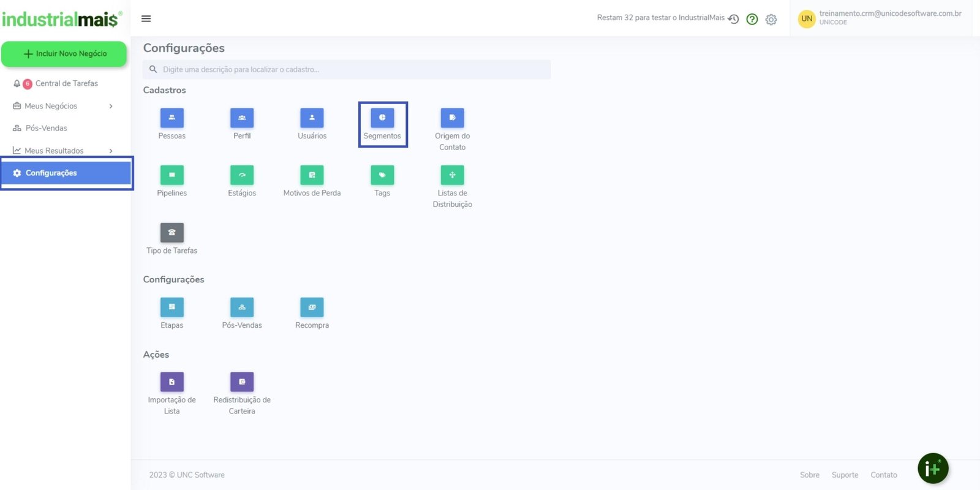Open the Motivos de Perda icon
The width and height of the screenshot is (980, 490).
(x=312, y=175)
